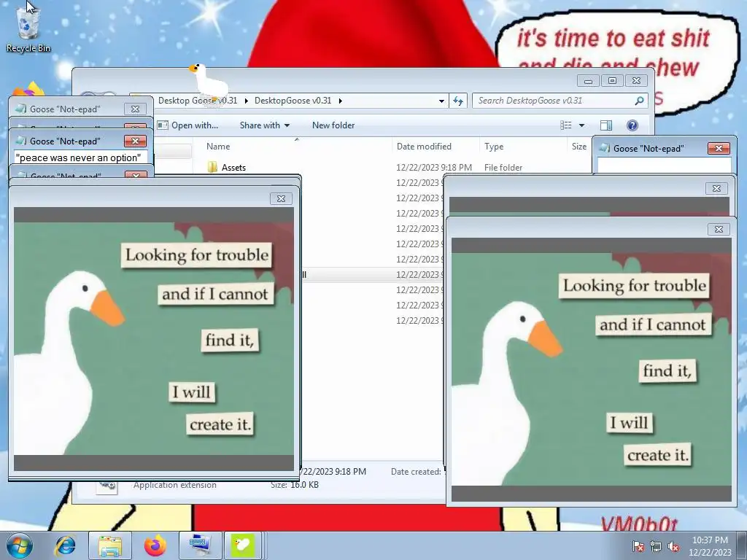Open the address bar history dropdown
The width and height of the screenshot is (747, 560).
441,101
